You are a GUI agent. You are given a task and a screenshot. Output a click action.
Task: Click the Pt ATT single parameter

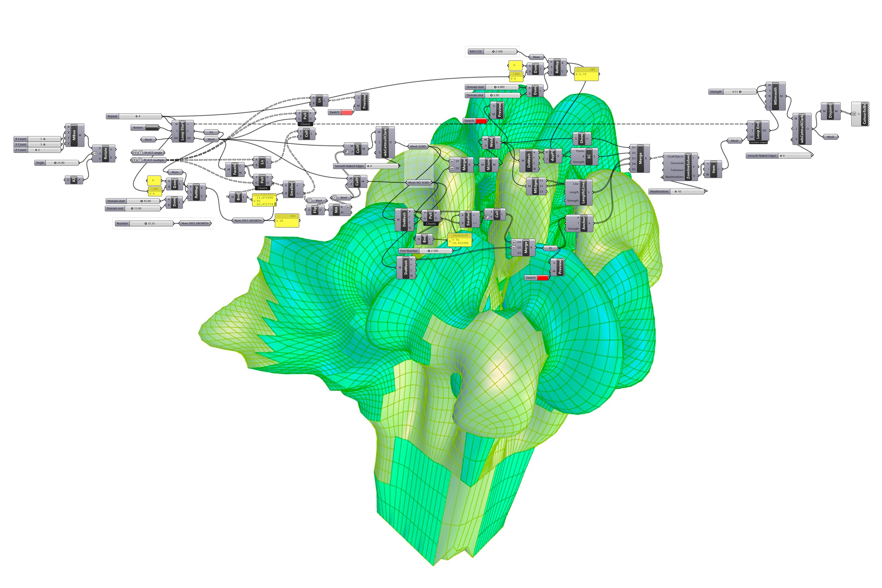(x=153, y=153)
